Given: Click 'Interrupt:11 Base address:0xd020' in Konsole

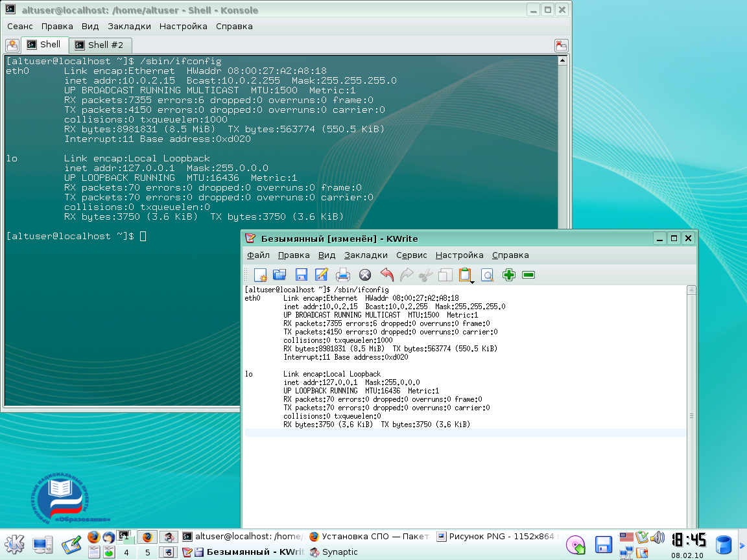Looking at the screenshot, I should (157, 139).
